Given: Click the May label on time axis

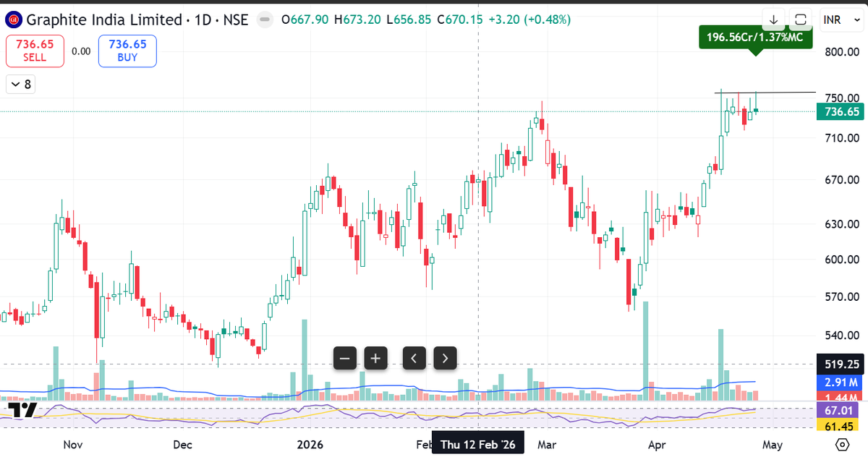Looking at the screenshot, I should [x=773, y=444].
